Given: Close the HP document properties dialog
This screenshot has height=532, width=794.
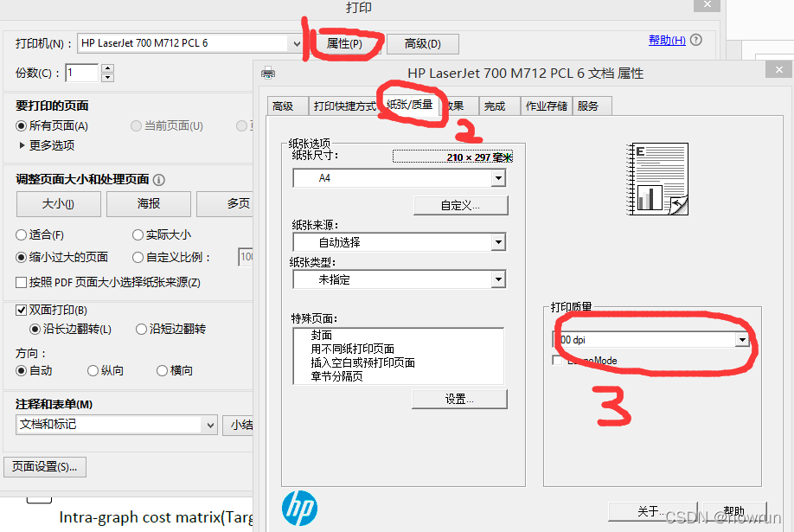Looking at the screenshot, I should [x=778, y=69].
